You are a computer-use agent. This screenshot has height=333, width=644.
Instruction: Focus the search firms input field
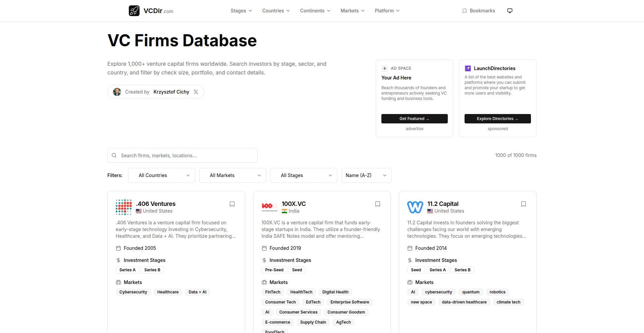182,156
